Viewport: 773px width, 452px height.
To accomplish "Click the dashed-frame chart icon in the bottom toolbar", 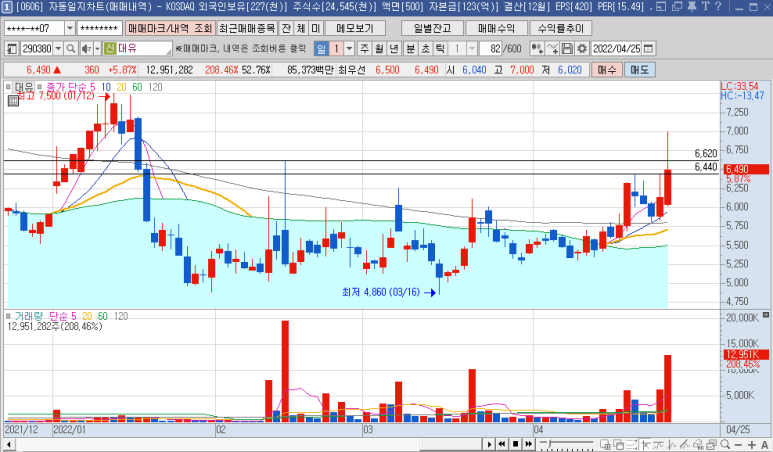I will [x=632, y=444].
